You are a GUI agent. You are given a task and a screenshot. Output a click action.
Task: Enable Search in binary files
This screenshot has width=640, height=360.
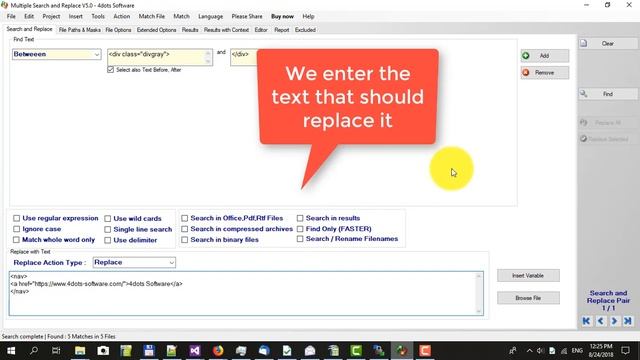(184, 240)
